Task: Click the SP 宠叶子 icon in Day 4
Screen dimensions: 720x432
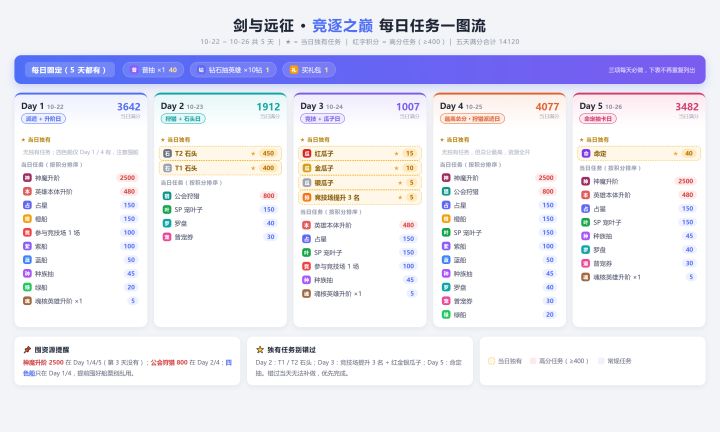Action: click(x=446, y=233)
